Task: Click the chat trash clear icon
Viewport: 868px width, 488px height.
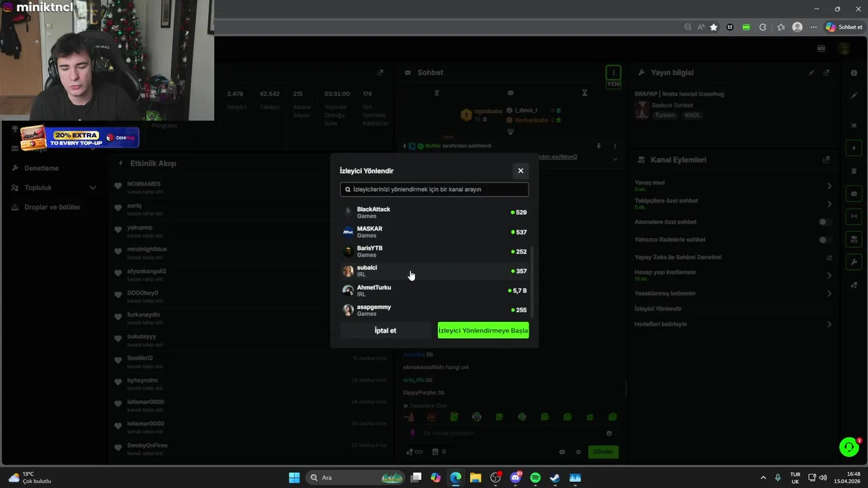Action: pyautogui.click(x=437, y=93)
